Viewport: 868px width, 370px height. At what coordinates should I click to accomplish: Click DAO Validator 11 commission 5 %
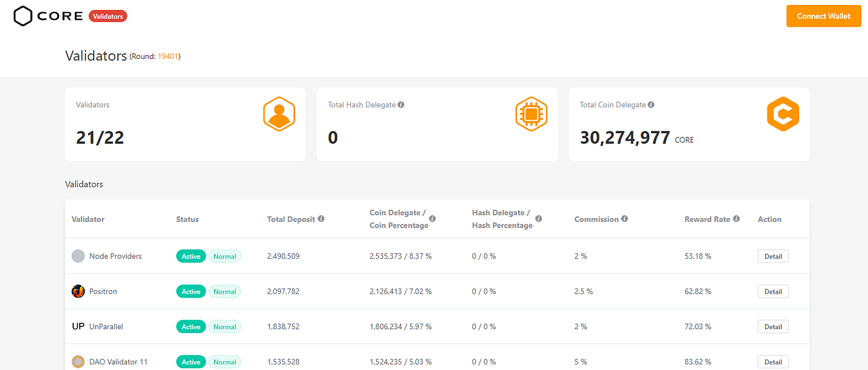click(581, 362)
